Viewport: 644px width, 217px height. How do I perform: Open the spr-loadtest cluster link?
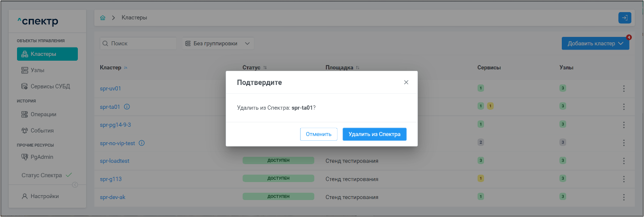coord(114,161)
